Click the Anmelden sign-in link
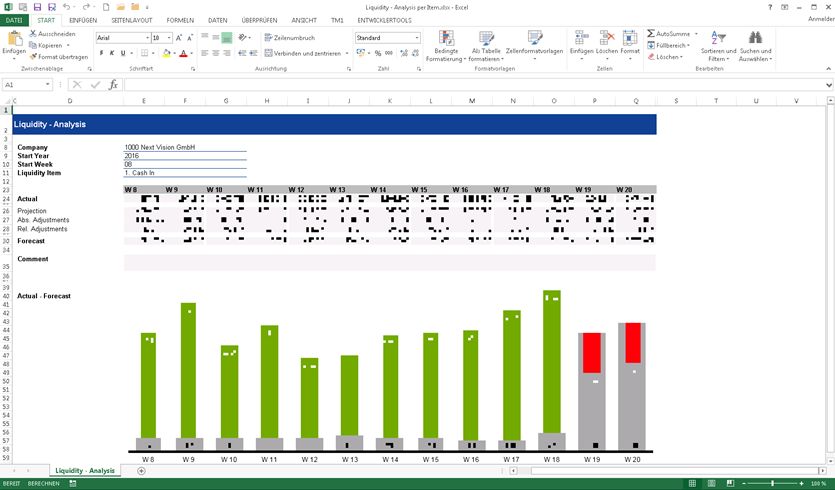835x490 pixels. point(820,19)
